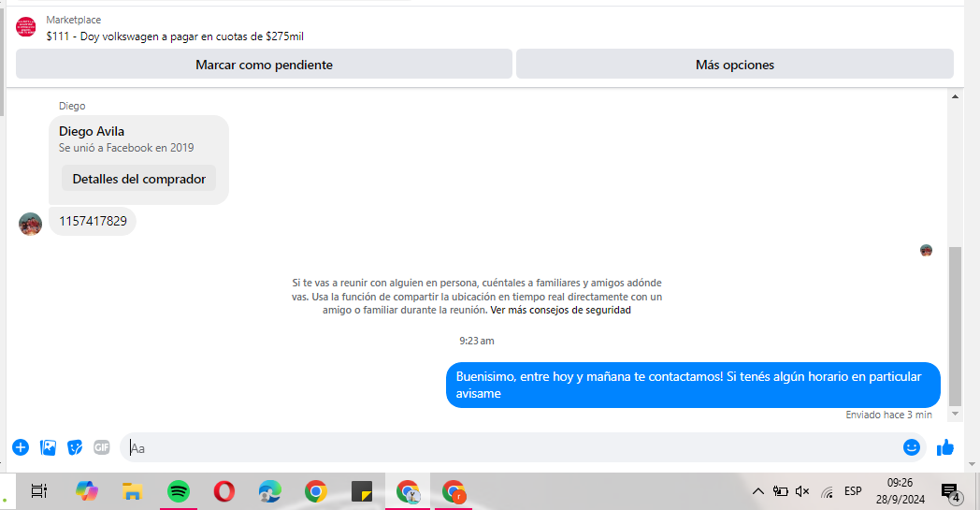This screenshot has height=510, width=980.
Task: Mark conversation as pending
Action: tap(264, 65)
